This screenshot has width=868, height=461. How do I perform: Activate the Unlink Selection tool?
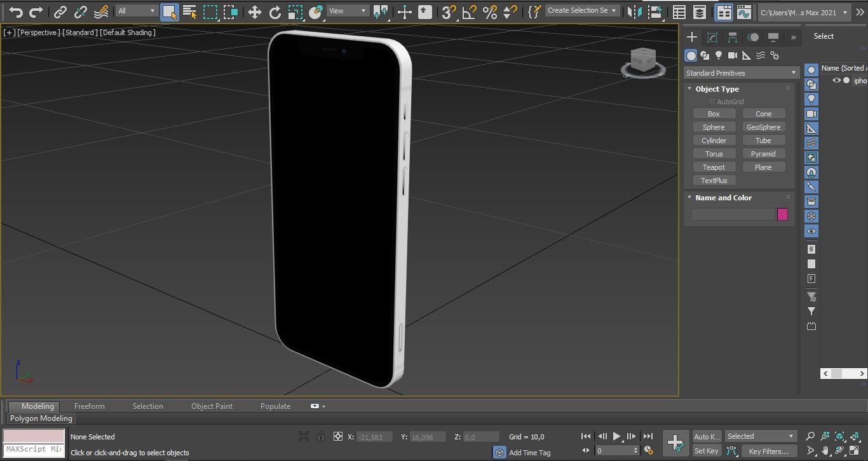click(x=81, y=11)
